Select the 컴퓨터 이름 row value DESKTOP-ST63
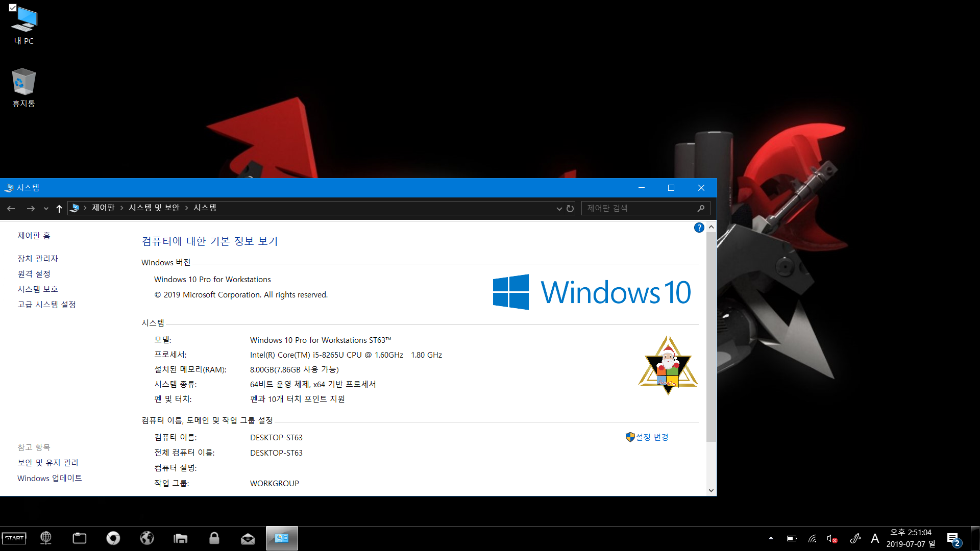This screenshot has height=551, width=980. coord(276,437)
